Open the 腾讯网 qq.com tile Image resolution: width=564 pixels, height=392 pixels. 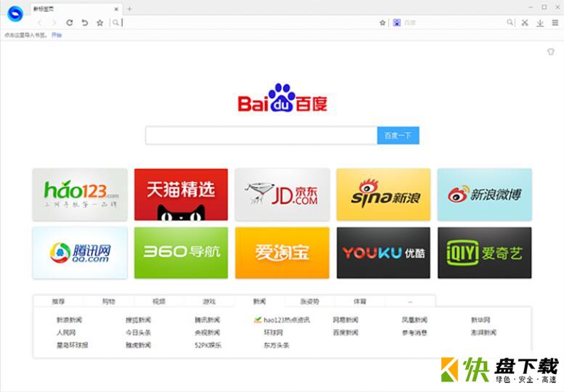pos(80,253)
